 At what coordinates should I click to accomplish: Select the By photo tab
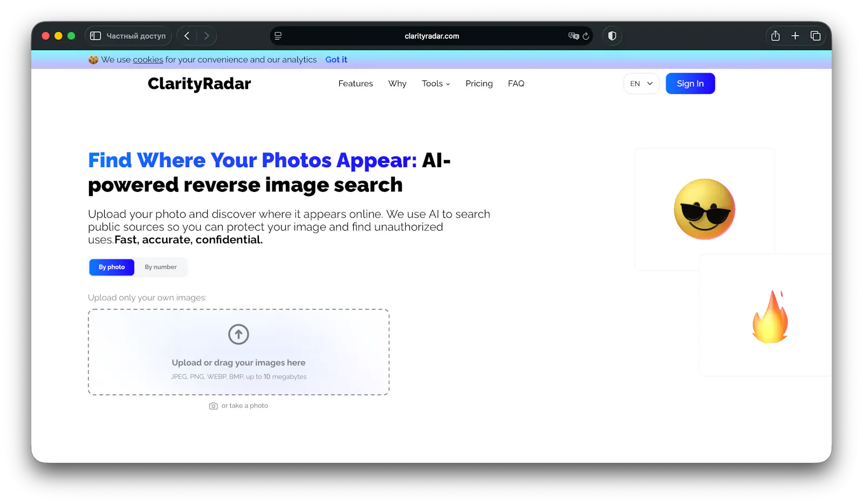point(112,267)
